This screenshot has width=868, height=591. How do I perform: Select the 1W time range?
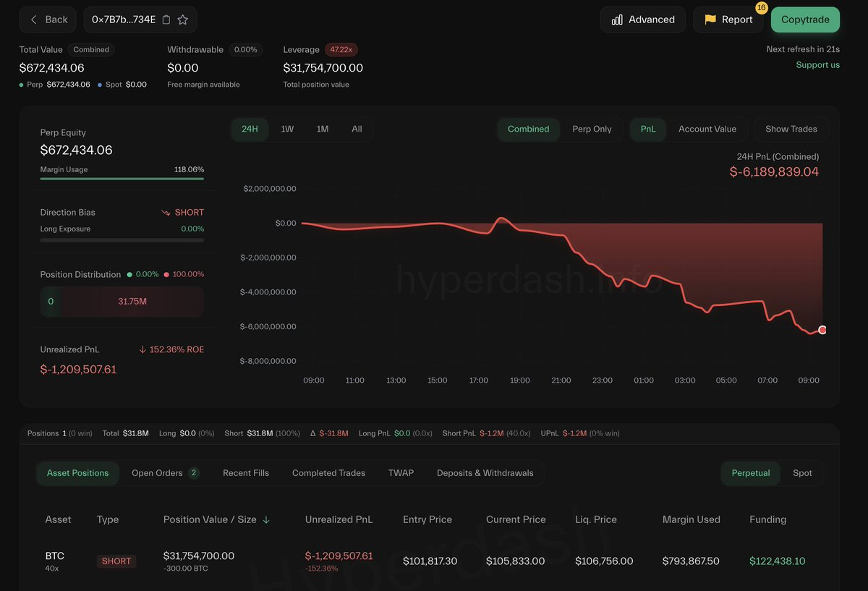pyautogui.click(x=287, y=129)
